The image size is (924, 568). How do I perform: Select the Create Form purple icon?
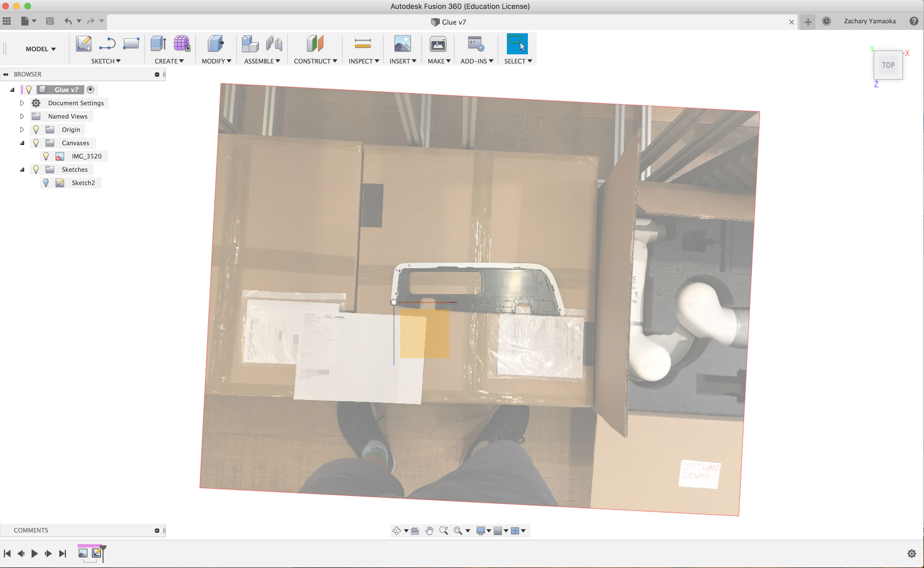coord(182,44)
